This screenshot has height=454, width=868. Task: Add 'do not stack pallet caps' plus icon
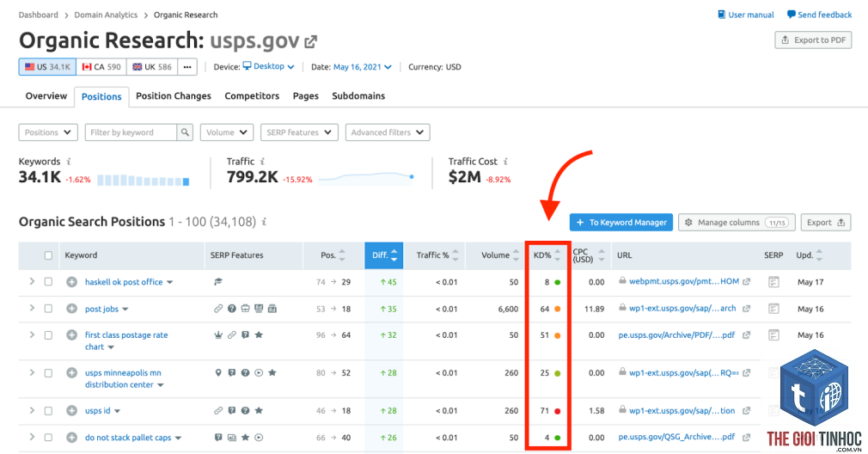coord(71,438)
